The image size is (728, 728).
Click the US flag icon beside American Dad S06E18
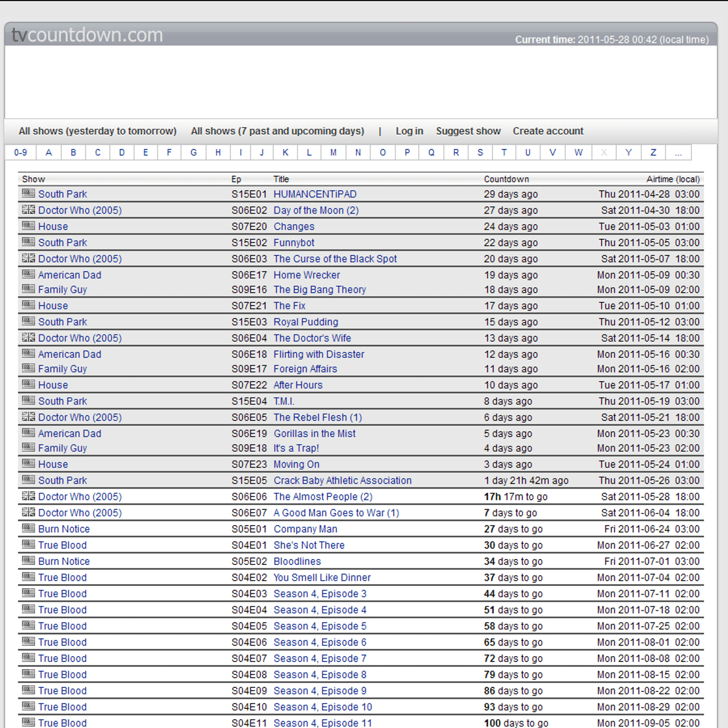[28, 353]
